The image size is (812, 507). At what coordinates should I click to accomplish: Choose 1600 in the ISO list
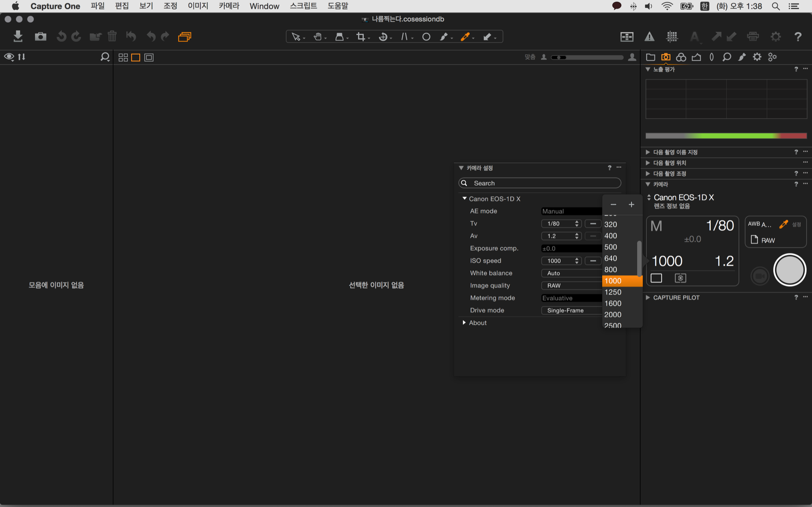pyautogui.click(x=613, y=303)
